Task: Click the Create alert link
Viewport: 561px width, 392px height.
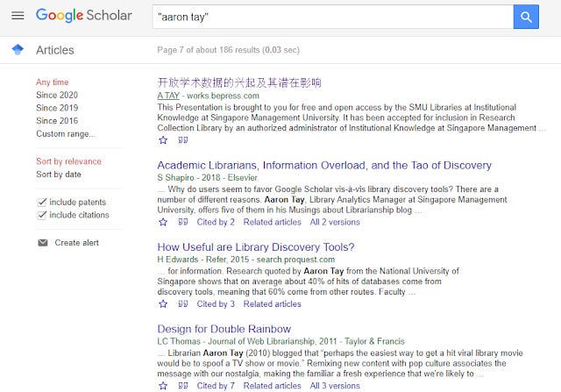Action: (76, 243)
